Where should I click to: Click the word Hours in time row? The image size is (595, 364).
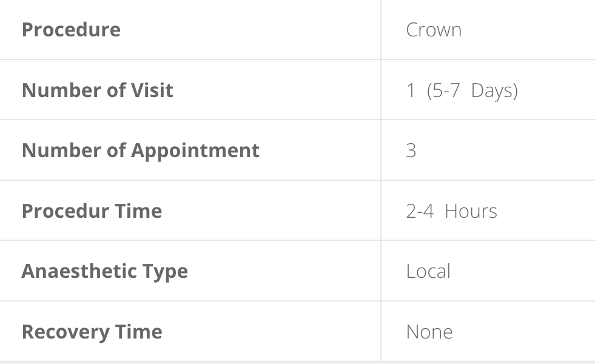[x=471, y=211]
